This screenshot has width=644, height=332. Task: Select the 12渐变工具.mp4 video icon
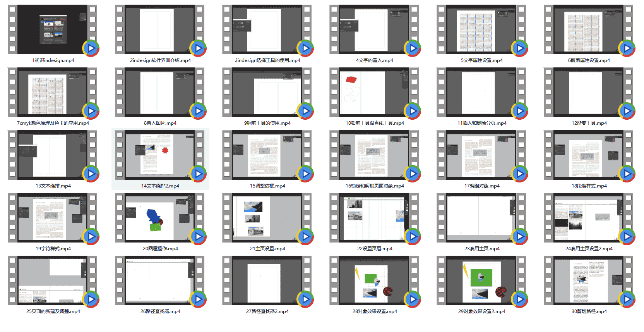pos(589,93)
